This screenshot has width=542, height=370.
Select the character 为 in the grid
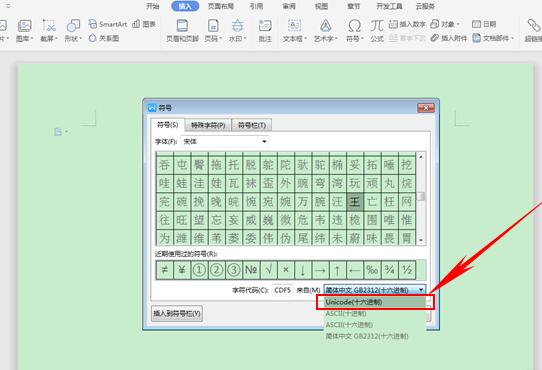click(x=165, y=238)
